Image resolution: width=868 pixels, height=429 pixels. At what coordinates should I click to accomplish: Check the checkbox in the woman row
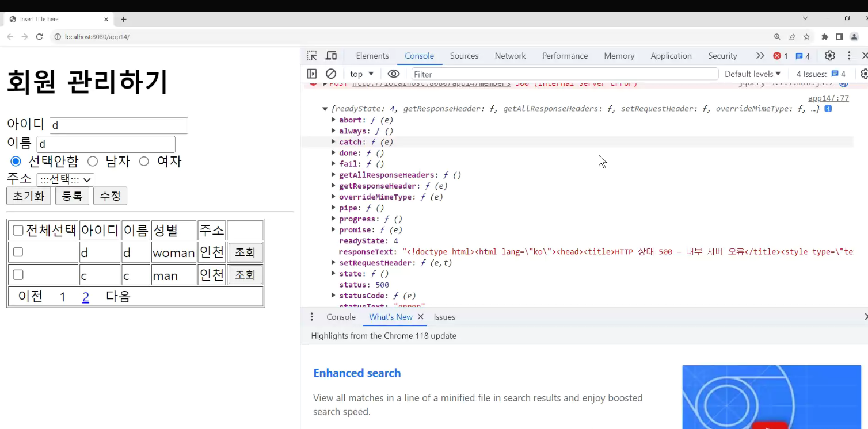18,252
